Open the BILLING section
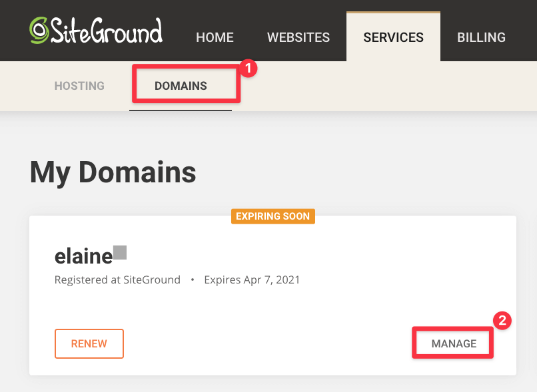 pyautogui.click(x=481, y=37)
